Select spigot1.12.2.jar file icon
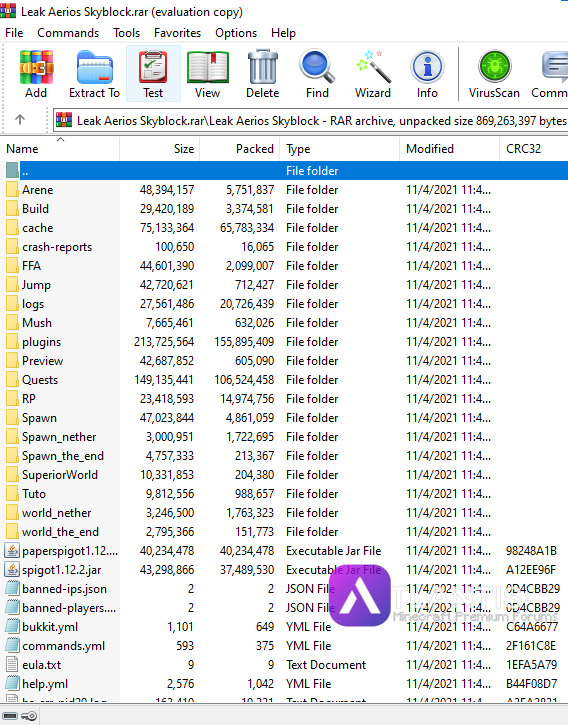568x725 pixels. [12, 570]
